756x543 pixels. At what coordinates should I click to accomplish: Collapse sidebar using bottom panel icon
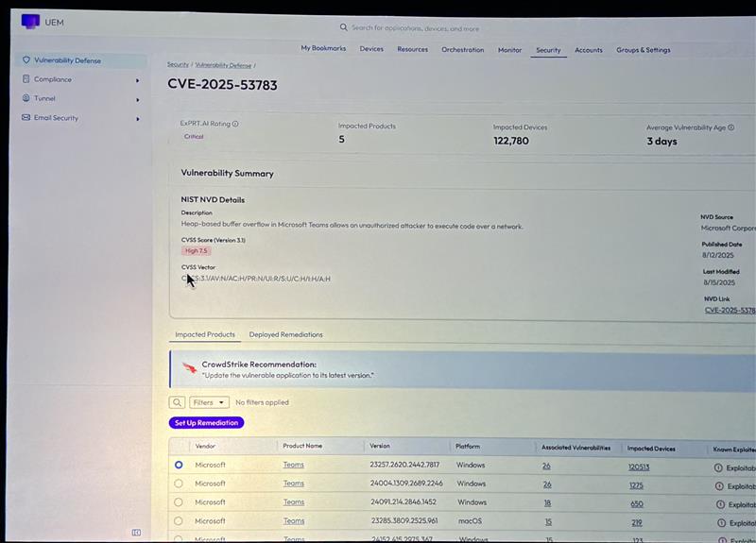pos(136,533)
